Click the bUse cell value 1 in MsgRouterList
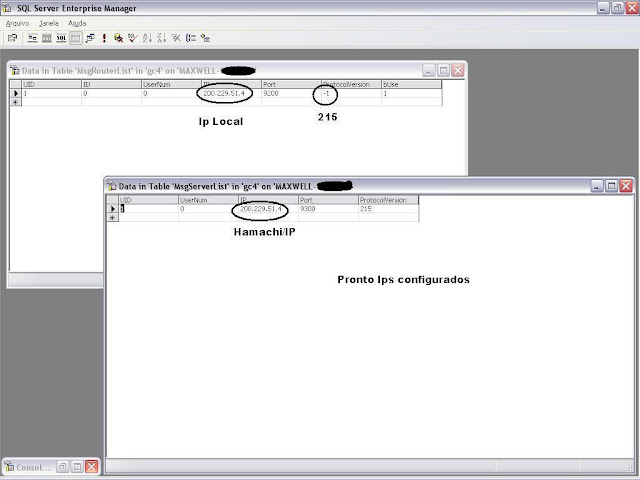The image size is (640, 480). [x=411, y=93]
